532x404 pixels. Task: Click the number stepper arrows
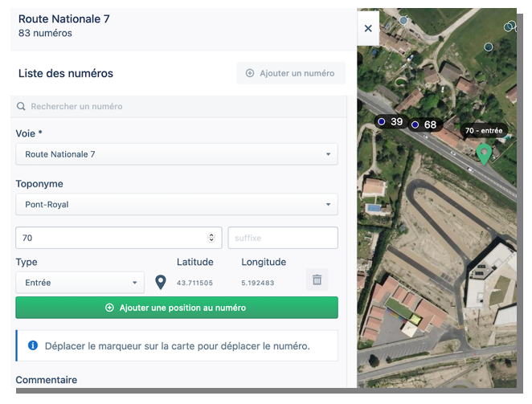click(x=211, y=238)
